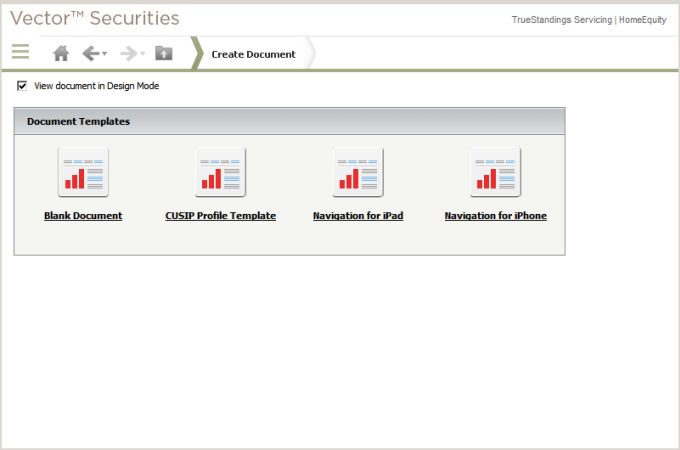Open the Forward history dropdown arrow
The height and width of the screenshot is (450, 680).
[143, 54]
